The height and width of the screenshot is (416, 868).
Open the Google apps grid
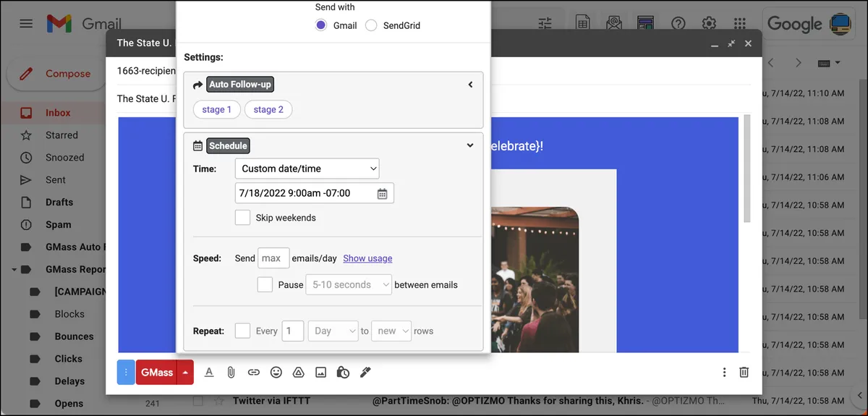739,24
